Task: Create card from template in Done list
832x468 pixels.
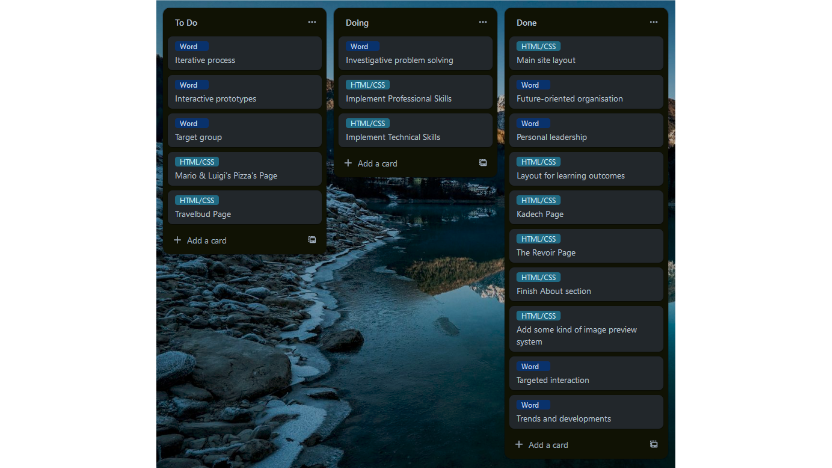Action: tap(654, 444)
